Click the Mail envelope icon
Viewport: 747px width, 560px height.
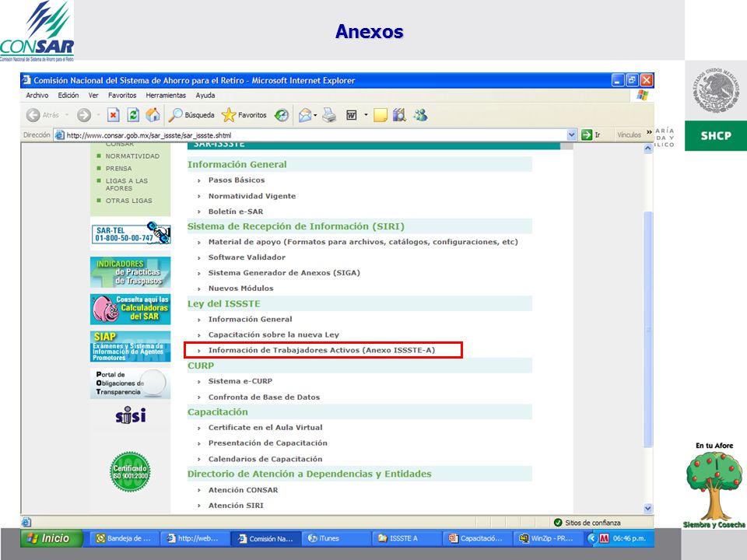pos(305,115)
